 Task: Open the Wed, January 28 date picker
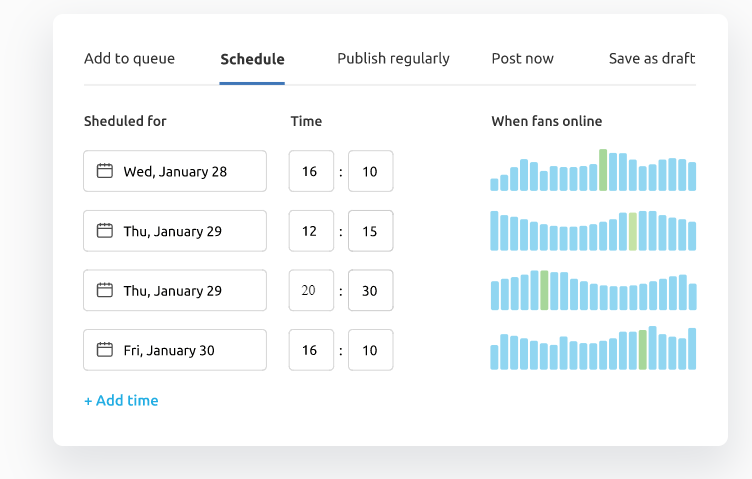(x=175, y=171)
